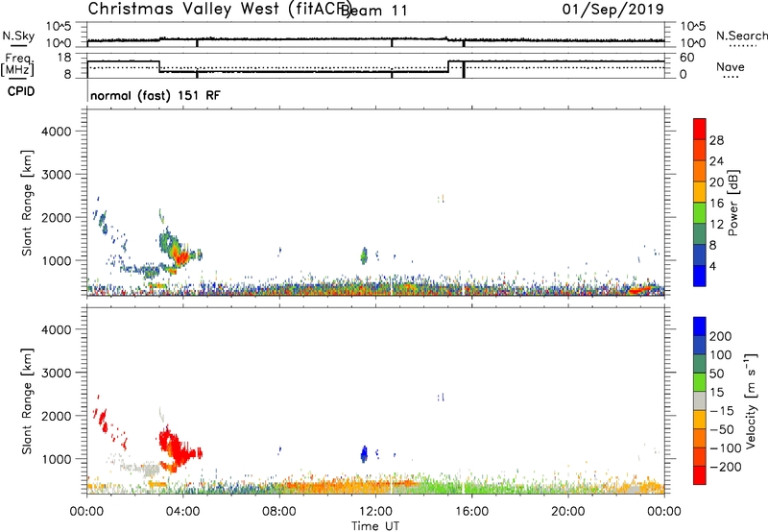Screen dimensions: 768x532
Task: Click the "24" label on the Power colorbar
Action: pyautogui.click(x=716, y=161)
